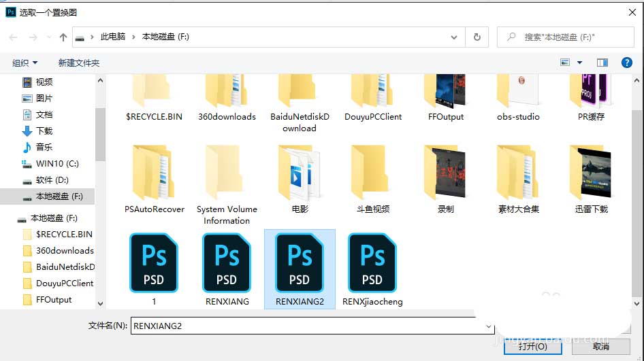Viewport: 644px width, 361px height.
Task: Open recent locations dropdown arrow
Action: 49,37
